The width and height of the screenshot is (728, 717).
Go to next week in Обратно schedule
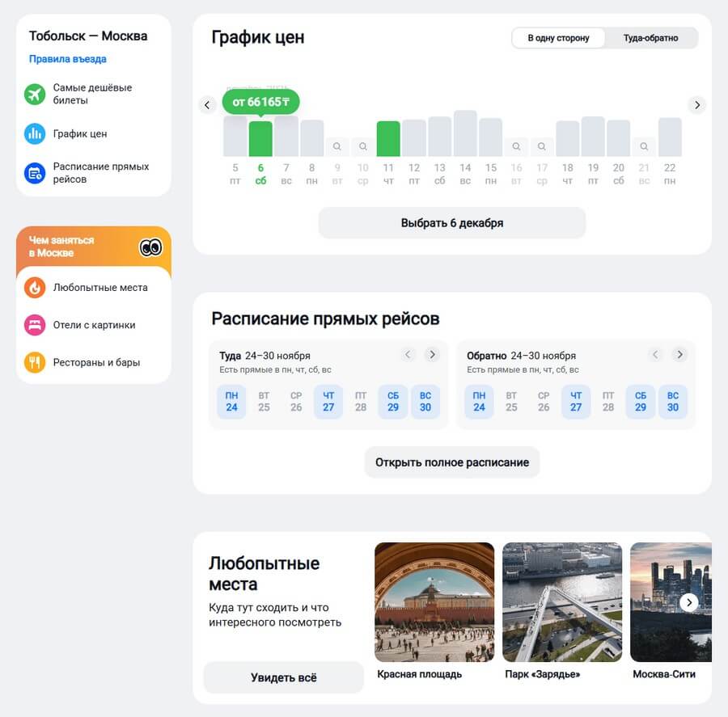click(x=679, y=355)
